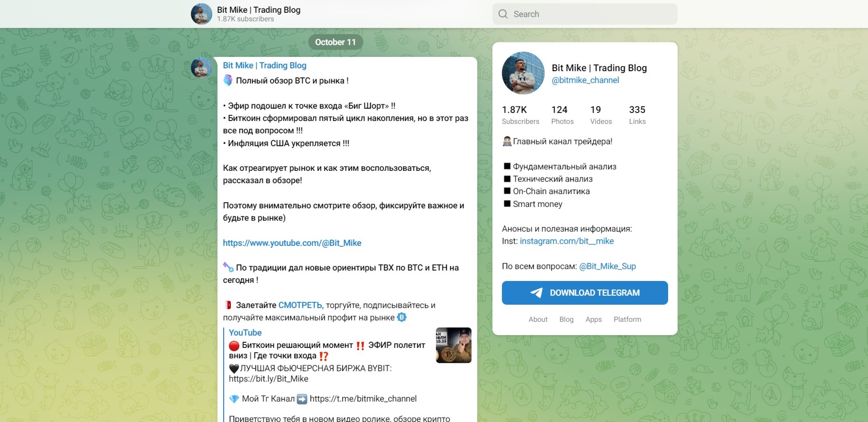Follow the СМОТРЕТЬ link in the post
The height and width of the screenshot is (422, 868).
301,305
